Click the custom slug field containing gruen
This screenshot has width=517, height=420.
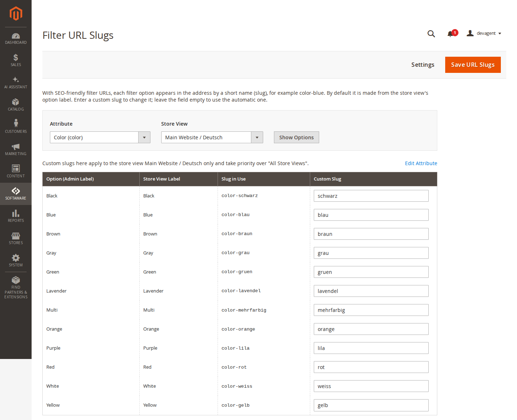371,272
